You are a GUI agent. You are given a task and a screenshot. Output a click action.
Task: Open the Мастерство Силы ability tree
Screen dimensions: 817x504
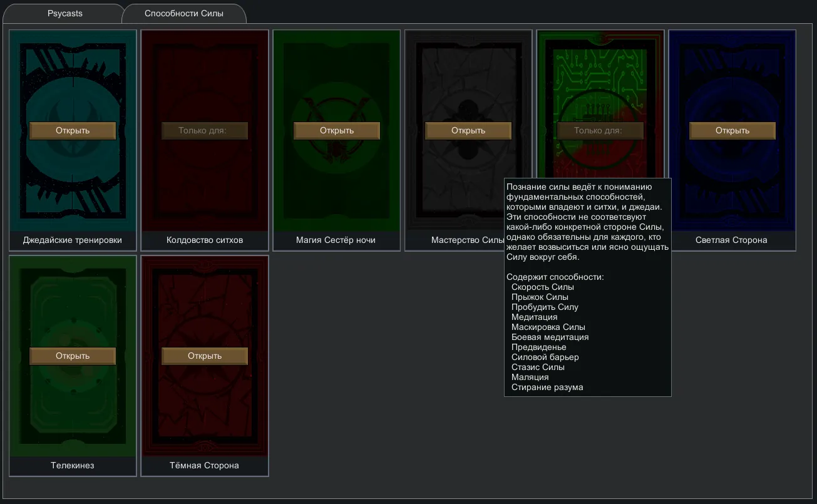[x=468, y=130]
